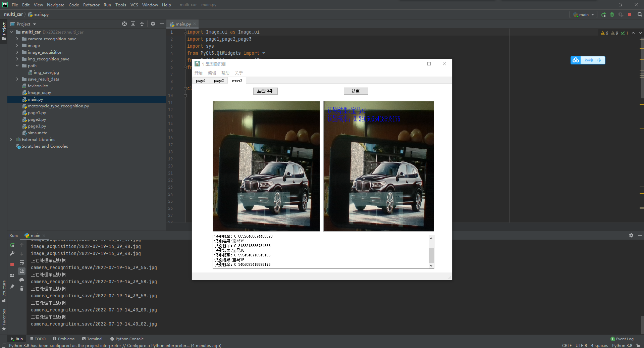Open the Favorites side tool window
The height and width of the screenshot is (348, 644).
coord(4,320)
